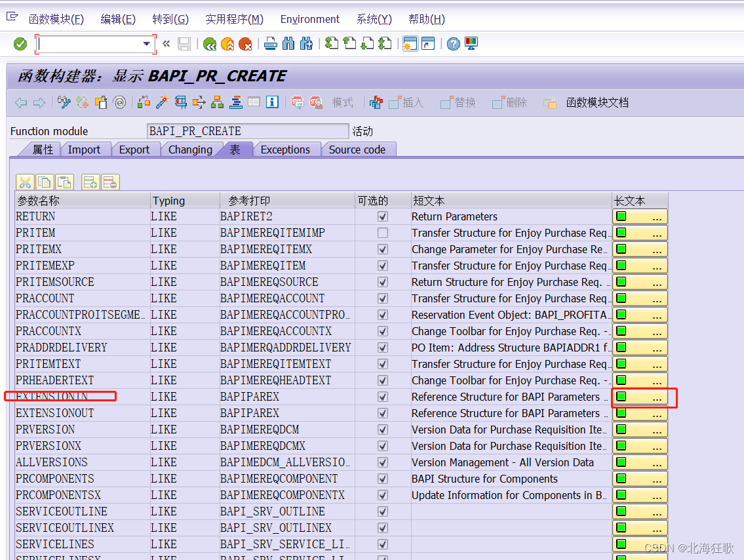Check the optional checkbox for PRITEM
Image resolution: width=744 pixels, height=560 pixels.
pos(383,233)
